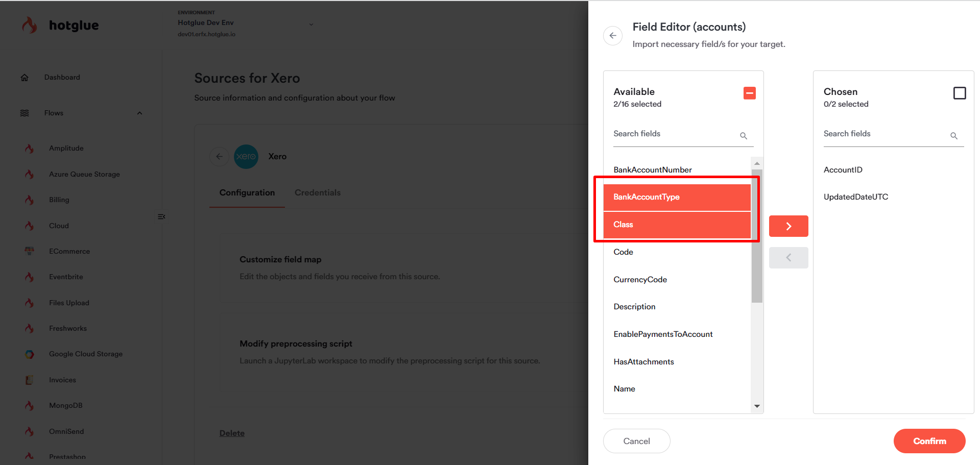Collapse the Flows section chevron
Screen dimensions: 980x465
[139, 113]
